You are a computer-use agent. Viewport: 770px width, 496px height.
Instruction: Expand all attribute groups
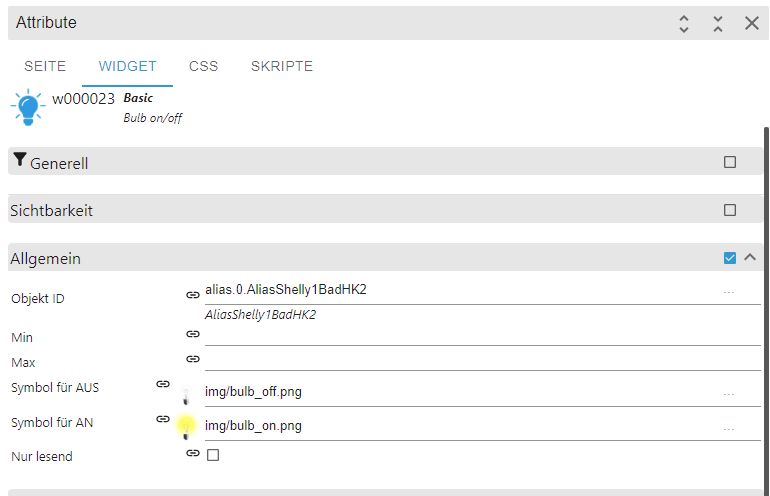click(x=684, y=23)
